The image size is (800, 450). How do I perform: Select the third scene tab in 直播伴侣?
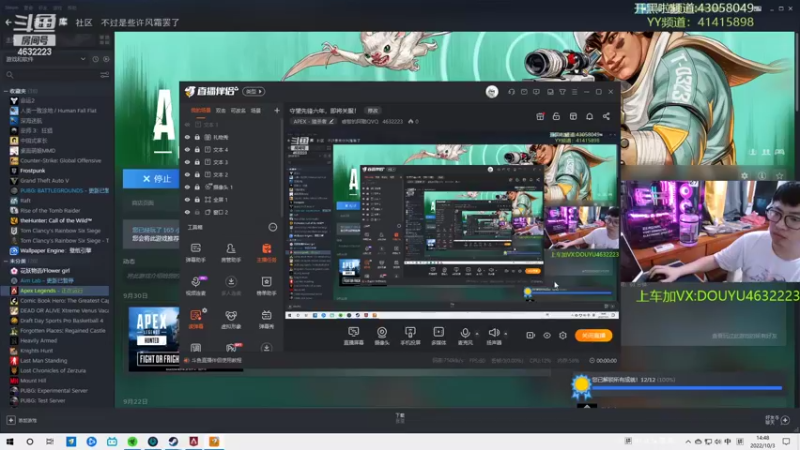238,111
